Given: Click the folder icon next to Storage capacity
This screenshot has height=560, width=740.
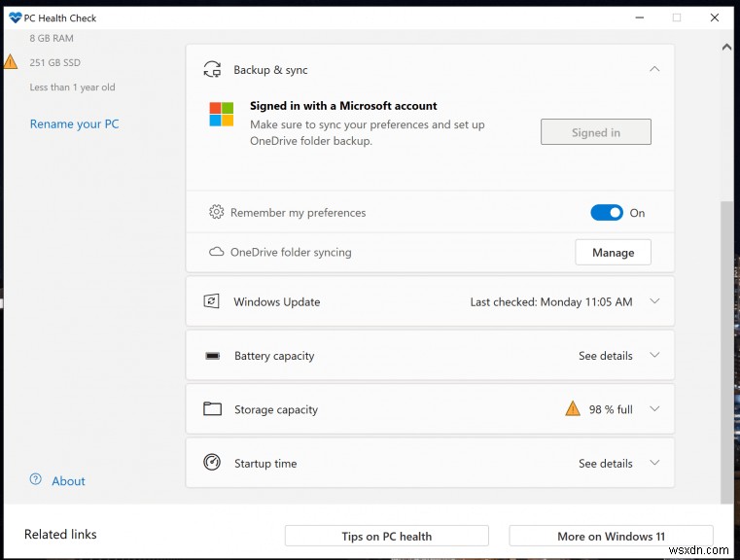Looking at the screenshot, I should click(212, 408).
